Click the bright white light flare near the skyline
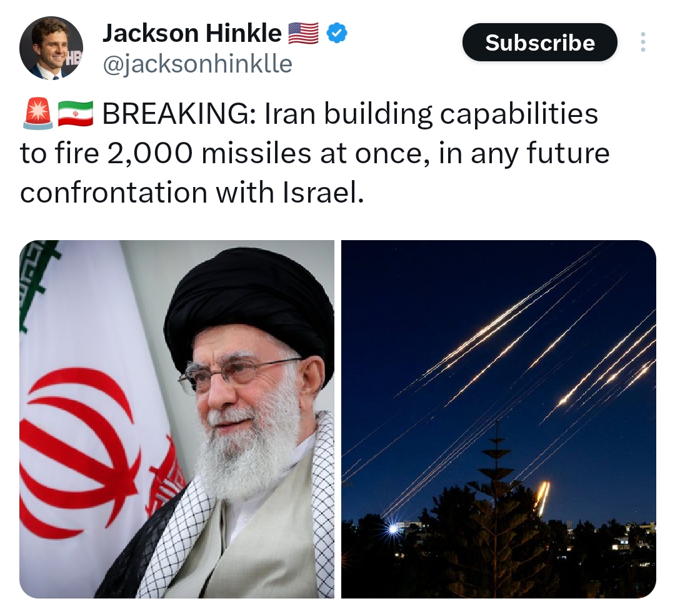Viewport: 675px width, 616px height. click(x=392, y=529)
